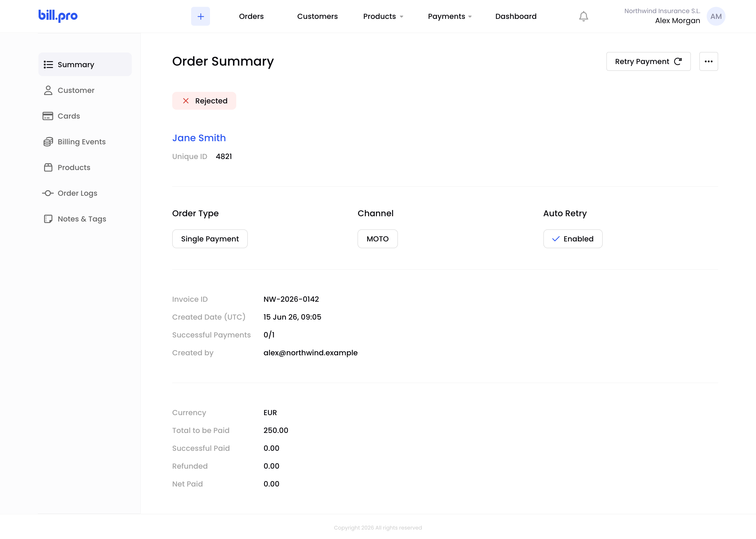Expand the Products dropdown arrow in navbar
This screenshot has width=756, height=539.
[x=401, y=17]
